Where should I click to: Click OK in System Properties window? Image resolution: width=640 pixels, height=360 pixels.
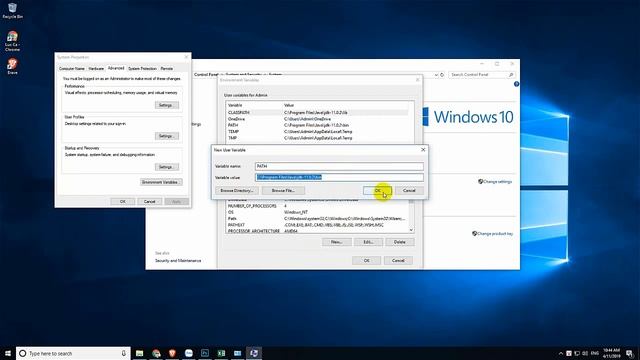coord(122,202)
